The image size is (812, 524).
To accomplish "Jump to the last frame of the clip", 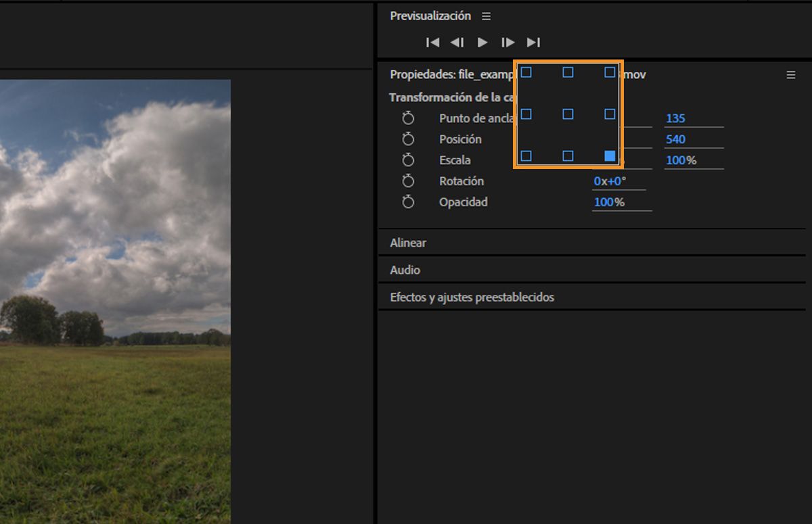I will 534,42.
